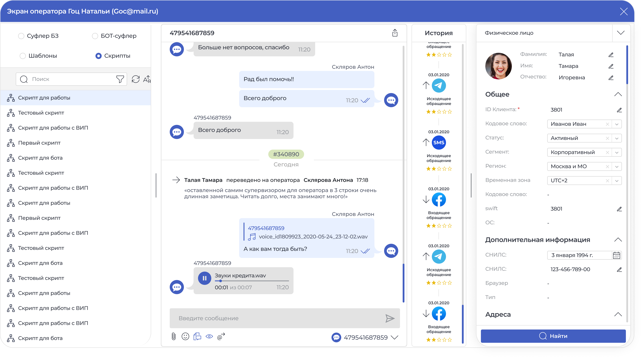Select the Скрипты radio button

tap(98, 56)
